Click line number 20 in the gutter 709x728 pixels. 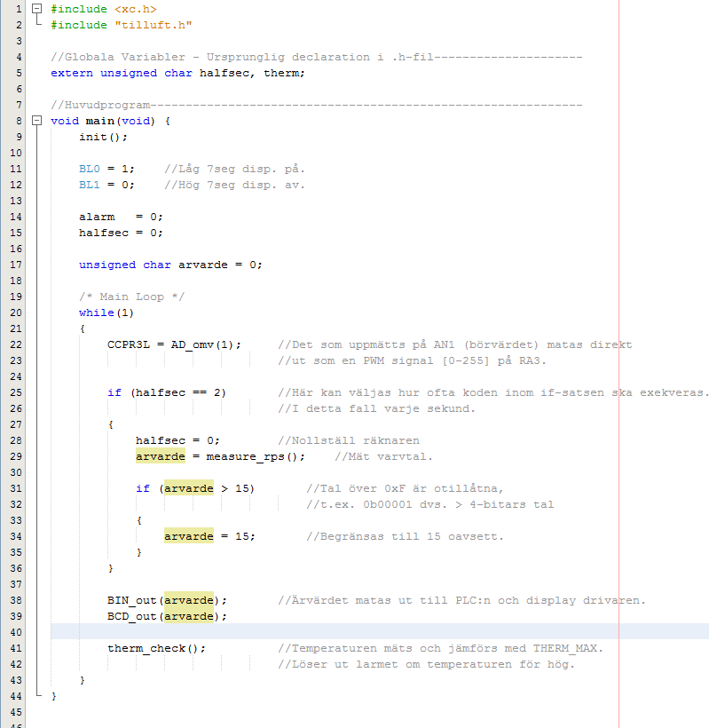(19, 313)
